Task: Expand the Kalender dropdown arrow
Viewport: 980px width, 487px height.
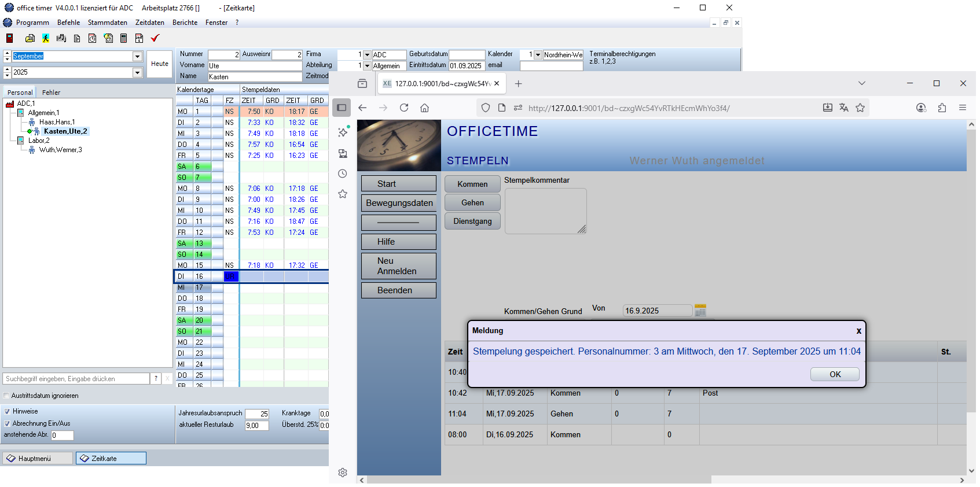Action: click(538, 55)
